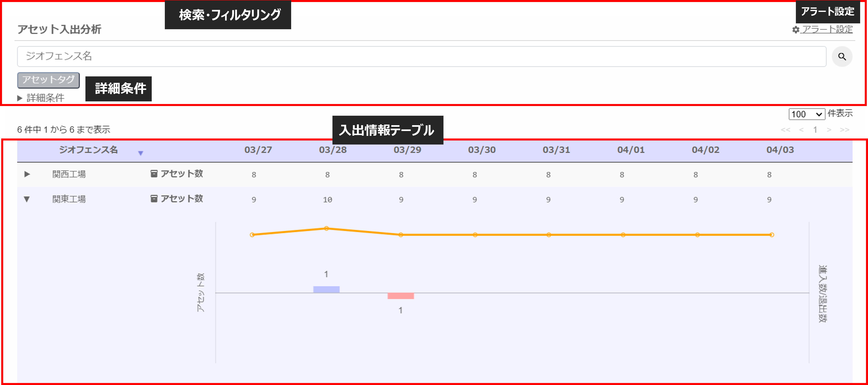Go to first page with << control

point(785,130)
